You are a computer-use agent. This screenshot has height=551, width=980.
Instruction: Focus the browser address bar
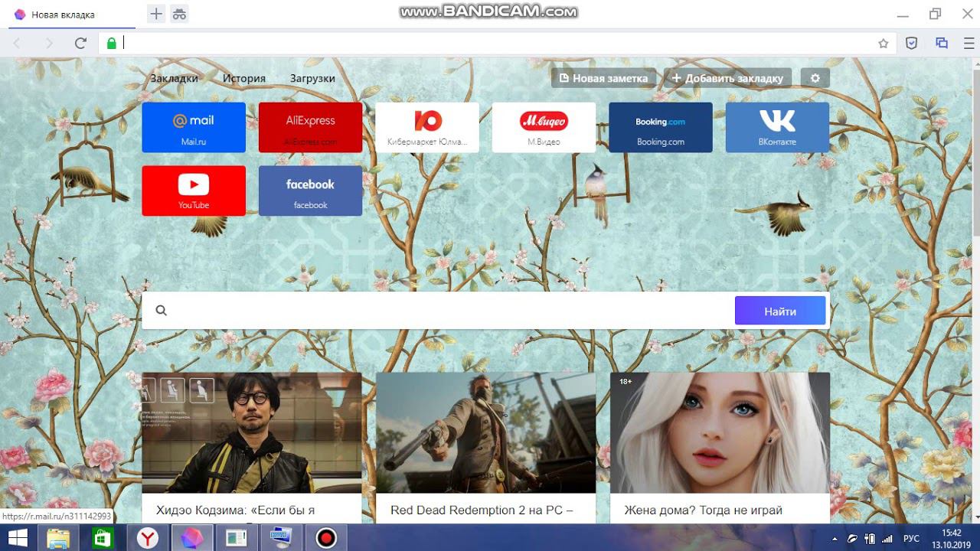point(498,44)
